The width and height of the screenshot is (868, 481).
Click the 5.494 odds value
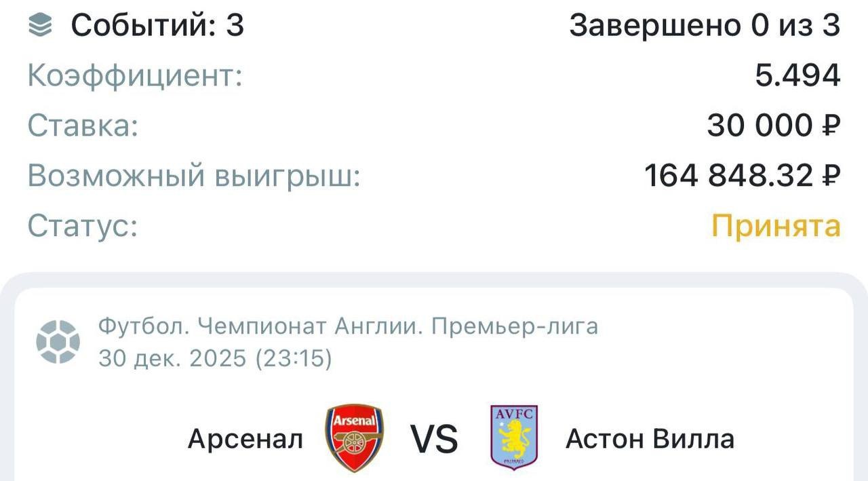pyautogui.click(x=797, y=76)
